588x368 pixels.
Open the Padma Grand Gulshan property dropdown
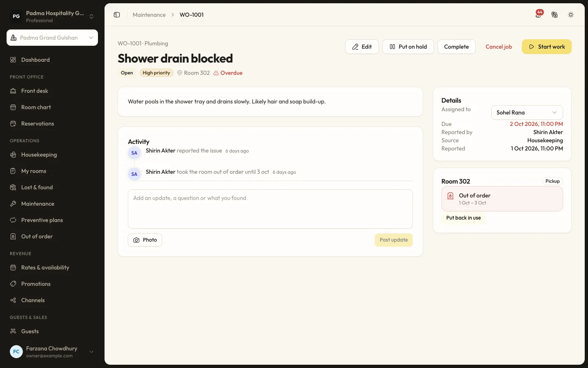click(x=52, y=38)
